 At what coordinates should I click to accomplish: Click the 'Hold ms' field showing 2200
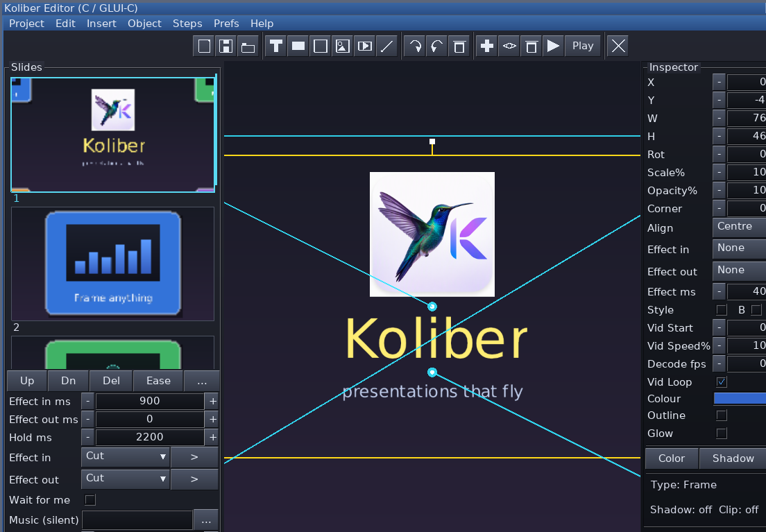coord(149,437)
